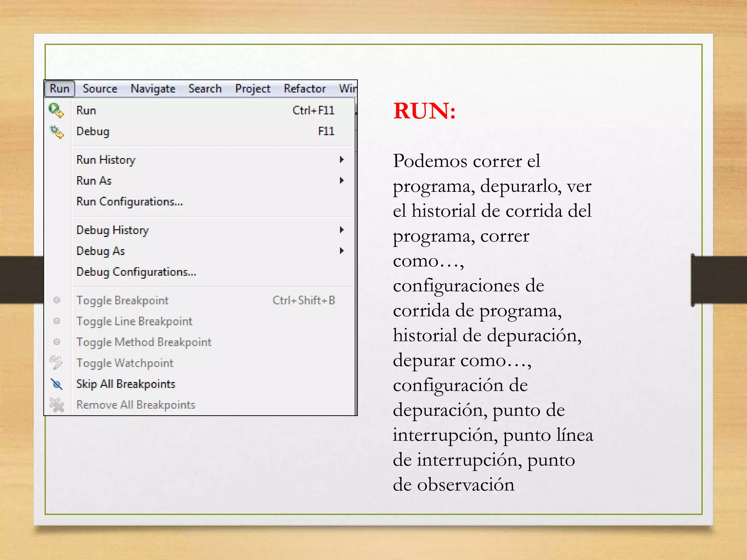Click the Ctrl+F11 shortcut text
The width and height of the screenshot is (747, 560).
313,110
